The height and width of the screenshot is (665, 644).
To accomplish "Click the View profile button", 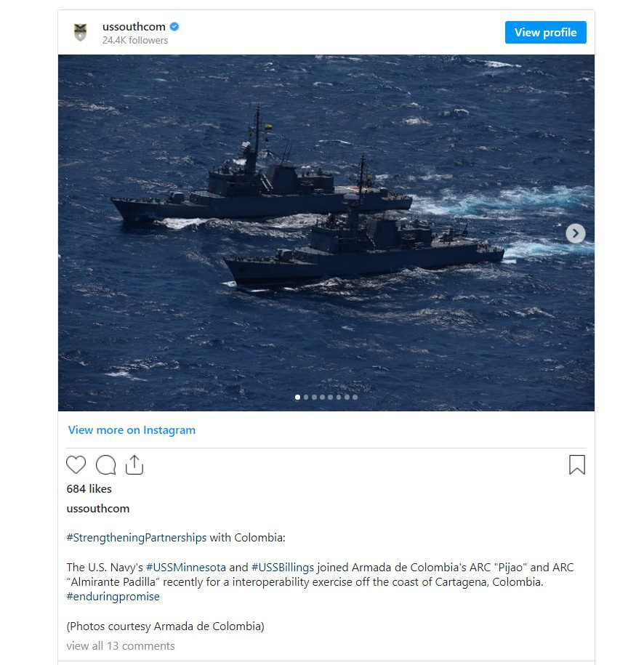I will [546, 32].
